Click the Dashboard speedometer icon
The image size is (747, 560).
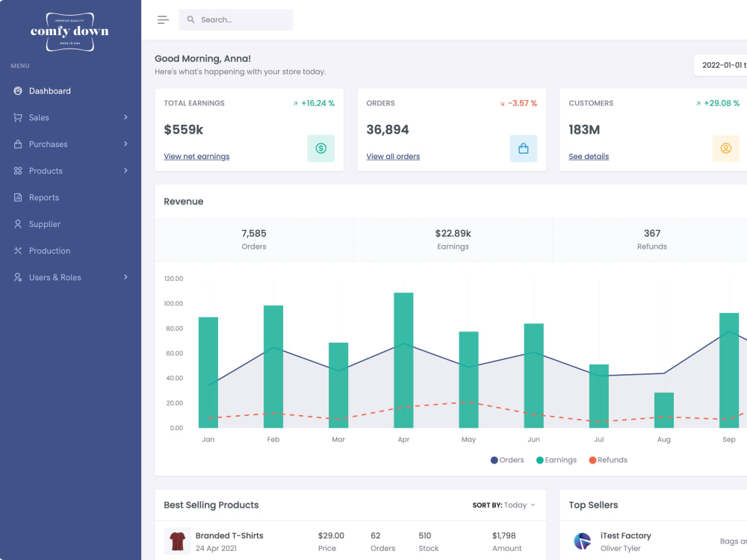(18, 91)
